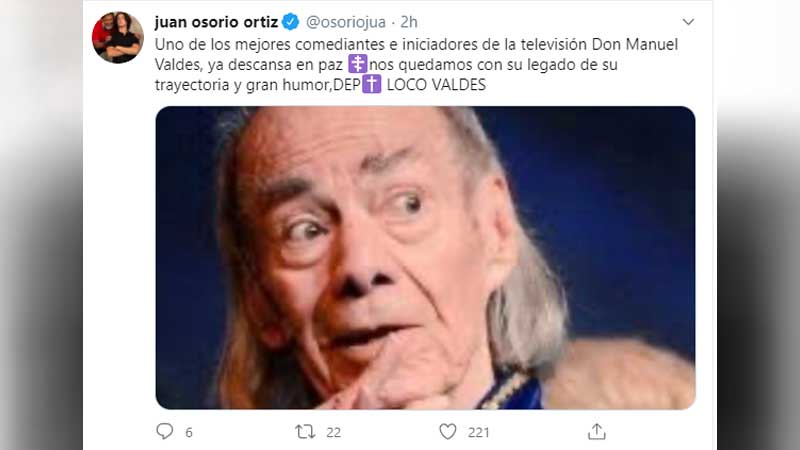Click the 2h timestamp link
This screenshot has width=800, height=450.
click(x=409, y=22)
